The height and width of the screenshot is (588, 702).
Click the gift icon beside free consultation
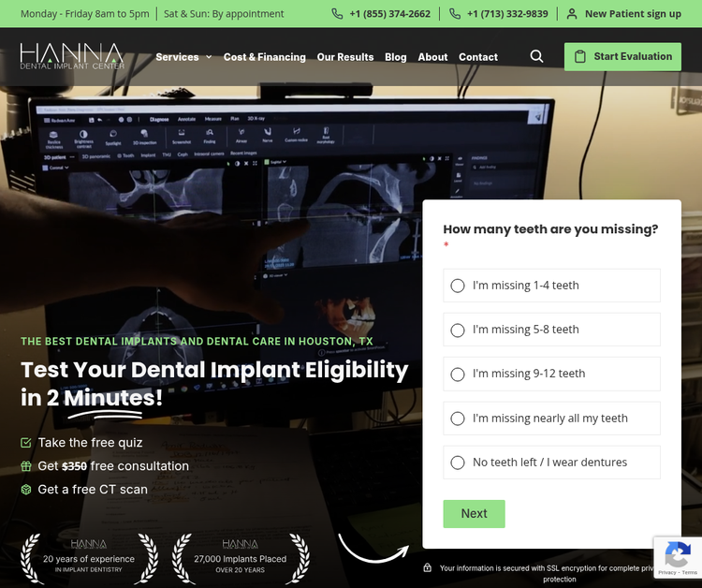[26, 466]
